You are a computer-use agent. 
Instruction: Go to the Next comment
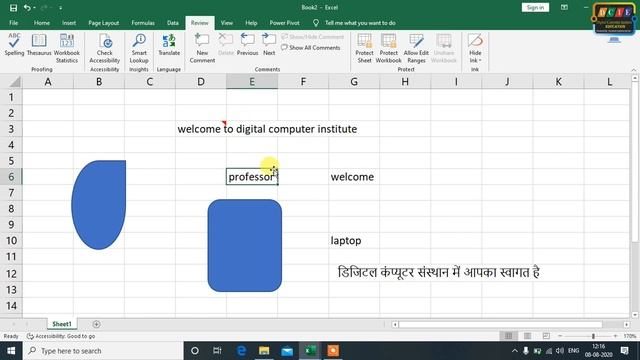coord(269,44)
